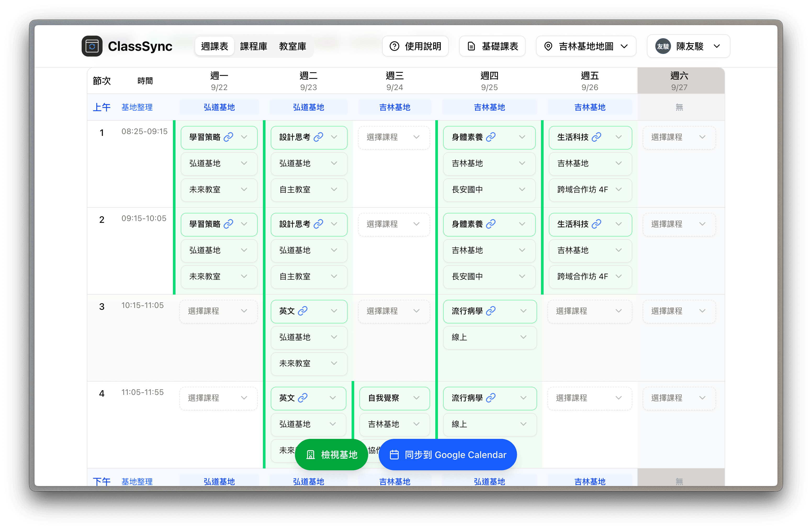The width and height of the screenshot is (812, 530).
Task: Click the location pin icon beside 吉林基地地圖
Action: coord(548,46)
